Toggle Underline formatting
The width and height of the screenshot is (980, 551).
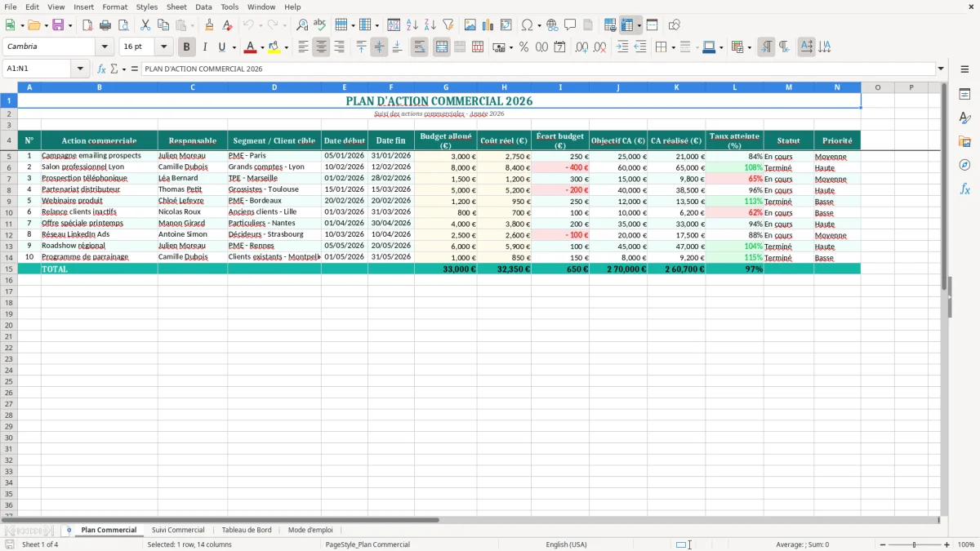click(x=221, y=47)
